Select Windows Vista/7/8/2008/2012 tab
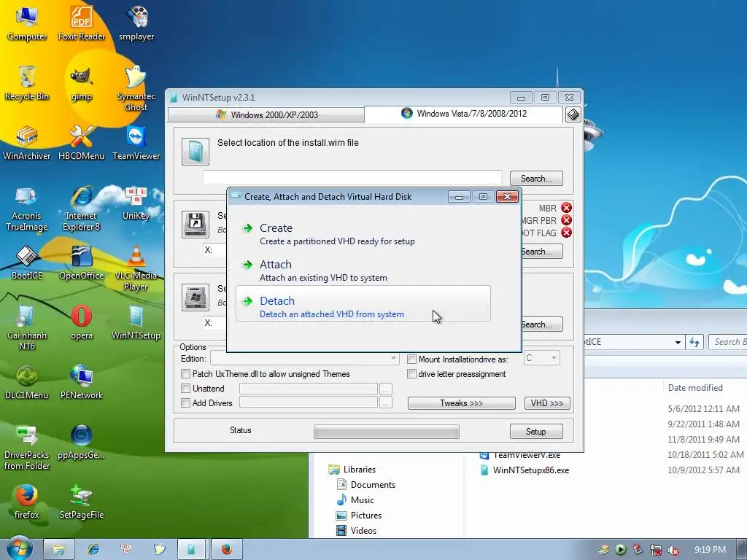This screenshot has height=560, width=747. (x=463, y=113)
